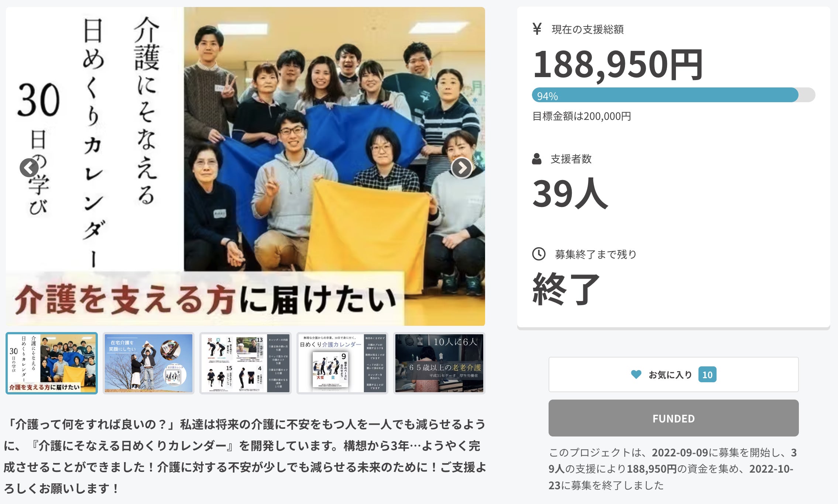Click the 目標金額は200,000円 goal text
Viewport: 838px width, 504px height.
(581, 117)
